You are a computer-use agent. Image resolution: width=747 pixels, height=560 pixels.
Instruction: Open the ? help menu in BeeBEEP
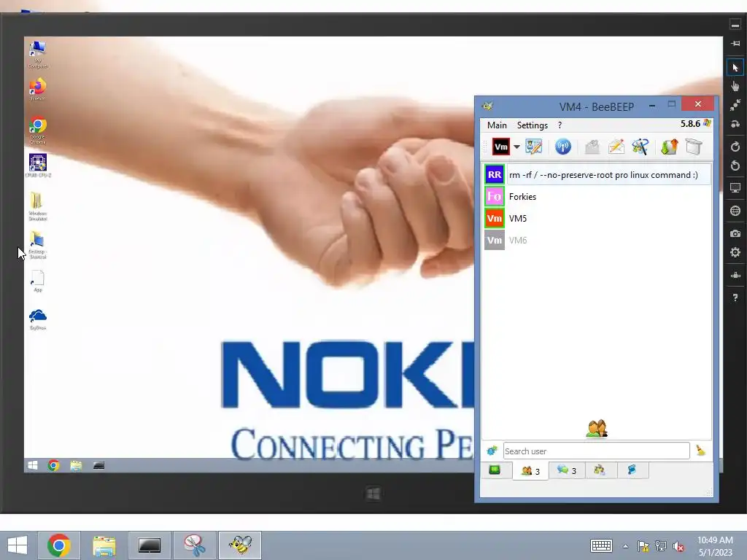[x=560, y=125]
